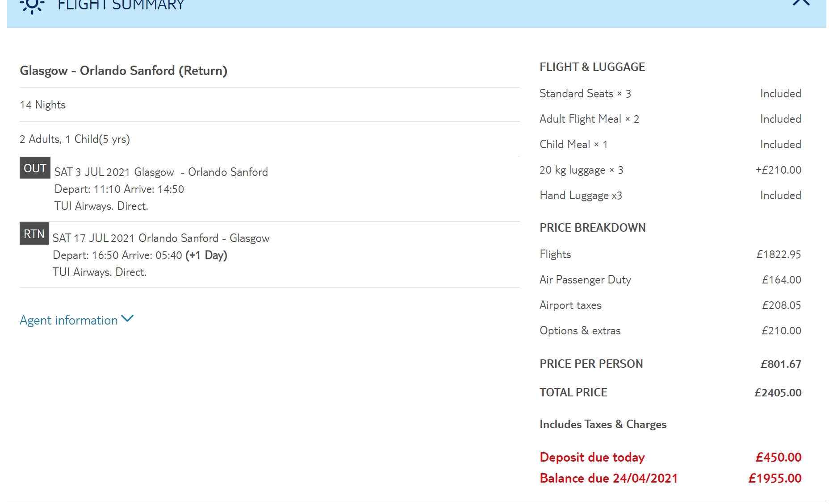837x504 pixels.
Task: Click the +£210.00 luggage charge
Action: pyautogui.click(x=778, y=170)
